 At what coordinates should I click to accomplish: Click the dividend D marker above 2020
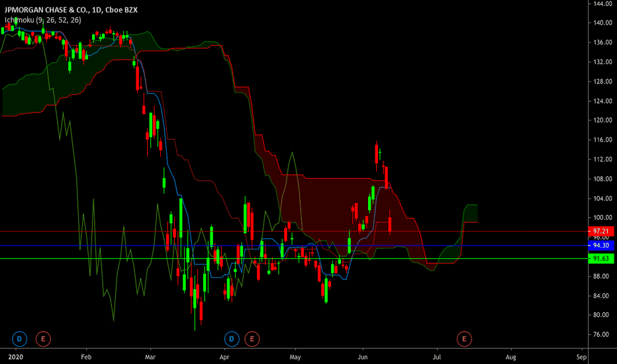pos(19,339)
